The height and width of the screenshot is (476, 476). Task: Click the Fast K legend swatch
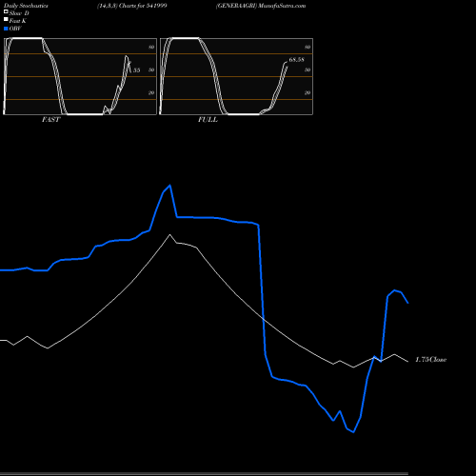pos(6,19)
